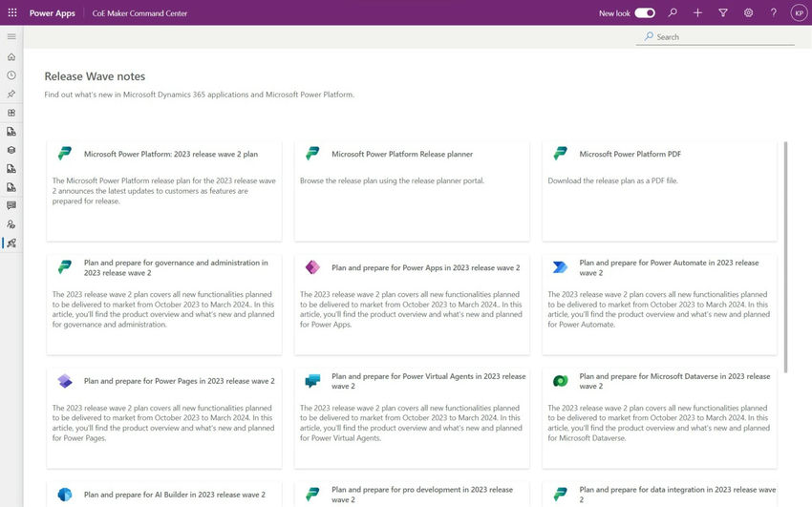This screenshot has width=812, height=507.
Task: Open the settings gear icon
Action: coord(748,12)
